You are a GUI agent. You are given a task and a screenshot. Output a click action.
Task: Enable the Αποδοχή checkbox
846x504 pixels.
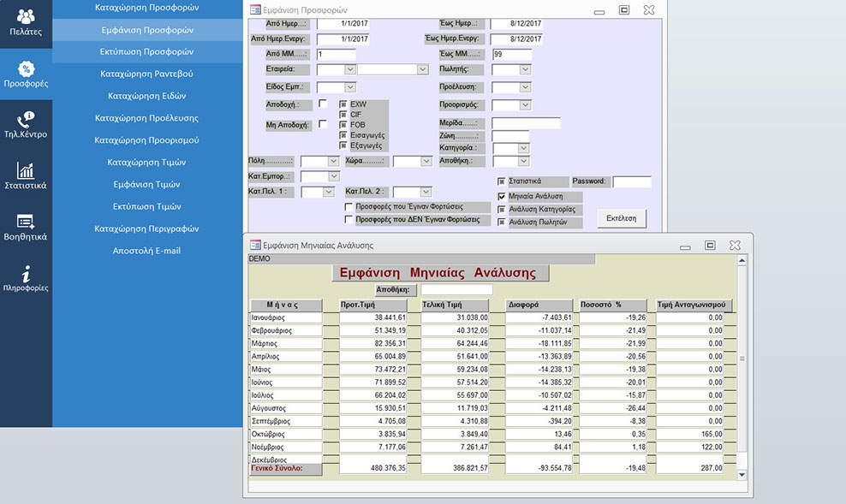[x=323, y=104]
